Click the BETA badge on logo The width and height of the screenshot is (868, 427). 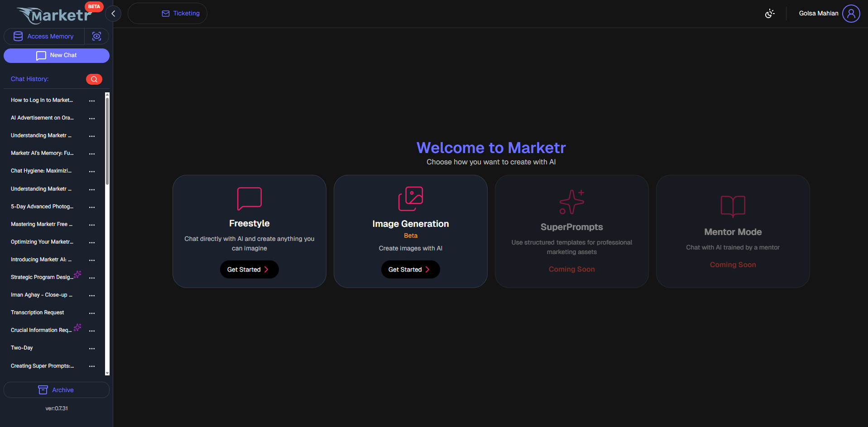[x=94, y=6]
